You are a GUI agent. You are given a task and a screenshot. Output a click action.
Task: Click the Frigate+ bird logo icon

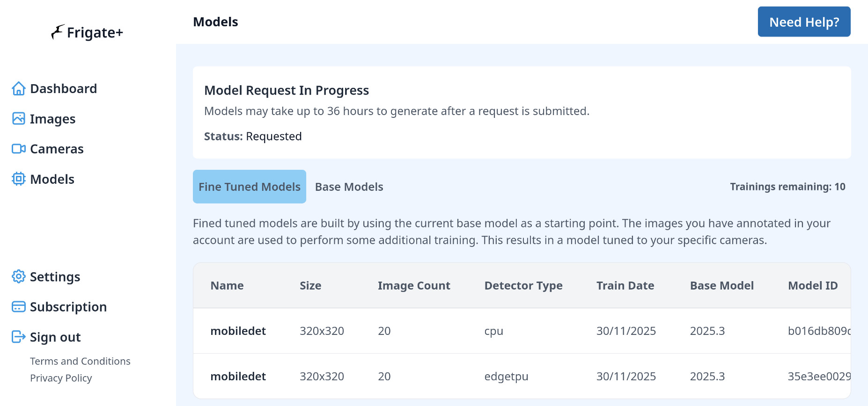pyautogui.click(x=58, y=32)
